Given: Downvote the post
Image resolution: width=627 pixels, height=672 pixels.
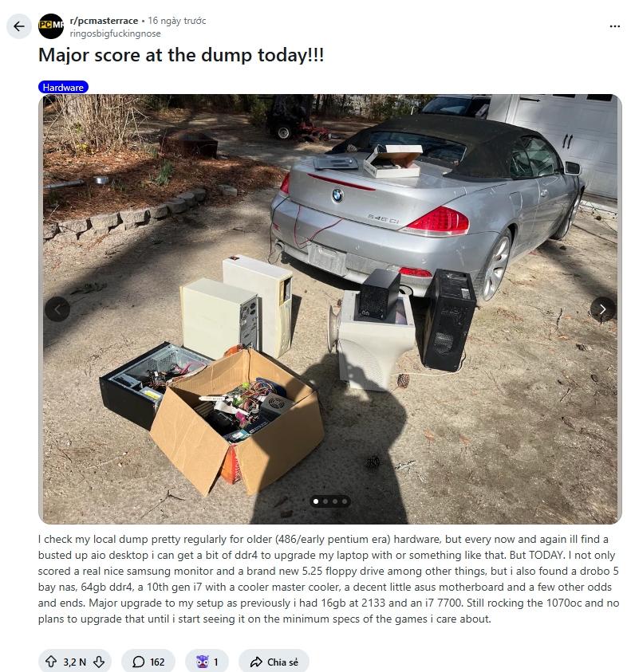Looking at the screenshot, I should 99,662.
